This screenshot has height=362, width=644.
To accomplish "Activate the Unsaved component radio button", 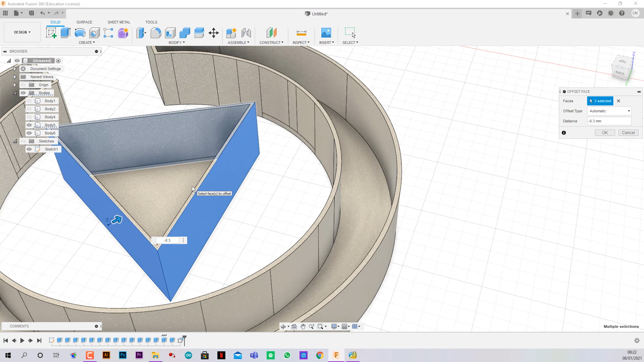I will coord(58,61).
